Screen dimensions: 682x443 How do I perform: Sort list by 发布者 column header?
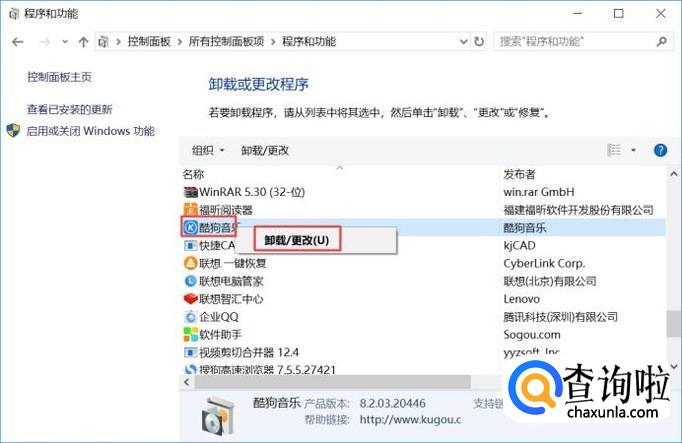pyautogui.click(x=519, y=174)
